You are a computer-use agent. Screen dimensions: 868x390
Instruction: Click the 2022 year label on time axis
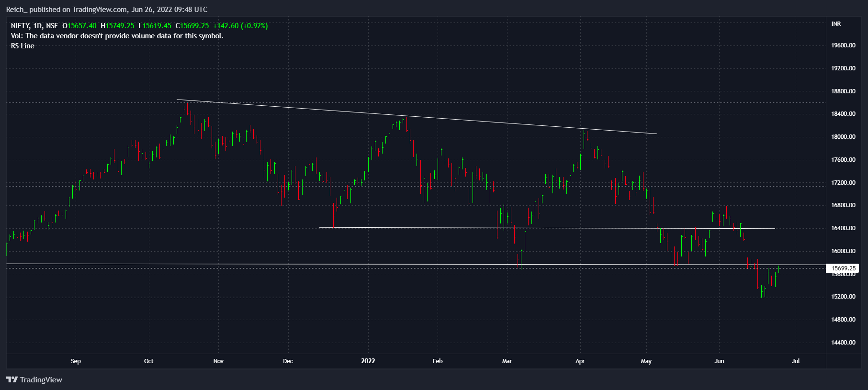click(x=368, y=361)
